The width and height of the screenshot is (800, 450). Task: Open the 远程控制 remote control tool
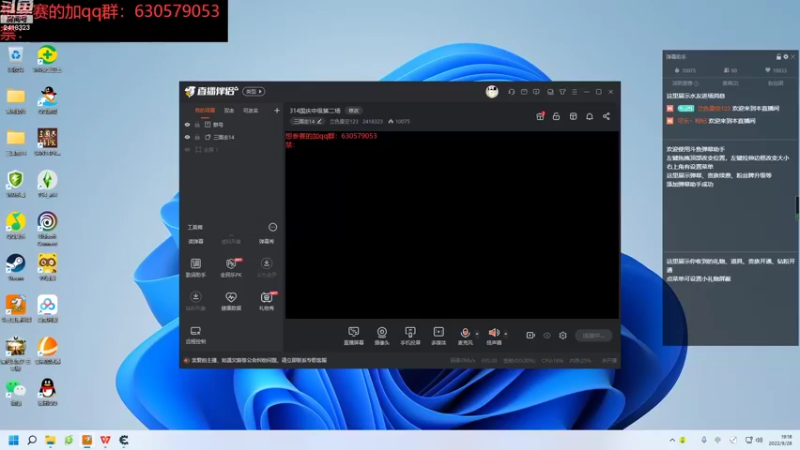pos(195,335)
